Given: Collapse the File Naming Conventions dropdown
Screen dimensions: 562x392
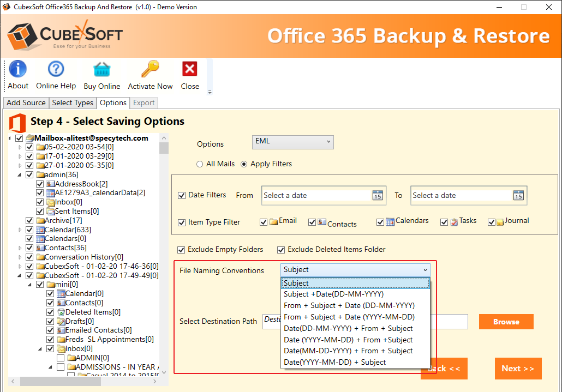Looking at the screenshot, I should pos(425,270).
